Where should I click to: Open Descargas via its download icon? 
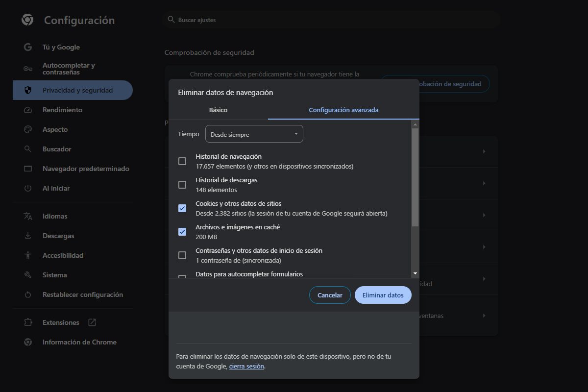tap(27, 235)
